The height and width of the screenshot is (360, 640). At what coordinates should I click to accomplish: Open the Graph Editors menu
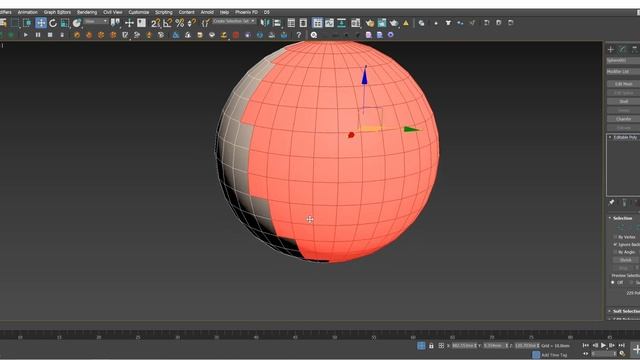57,12
